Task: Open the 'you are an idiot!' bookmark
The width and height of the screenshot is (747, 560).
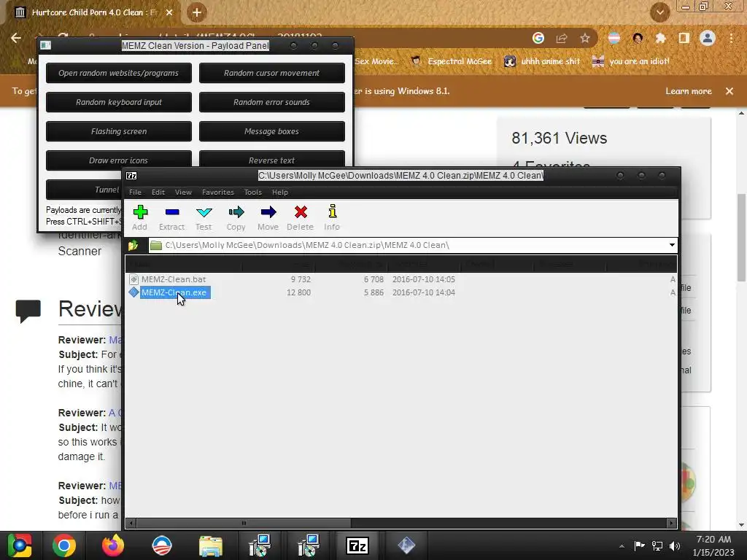Action: tap(631, 61)
